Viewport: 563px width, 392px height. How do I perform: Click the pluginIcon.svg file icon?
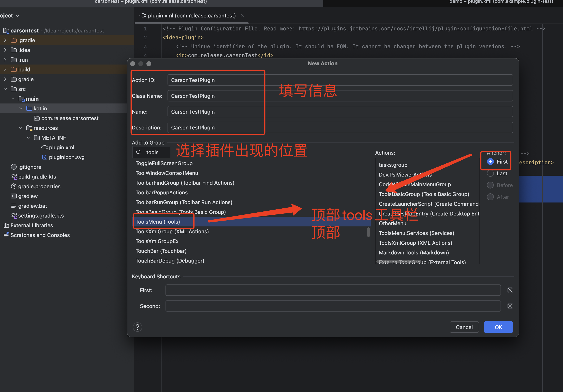point(44,157)
